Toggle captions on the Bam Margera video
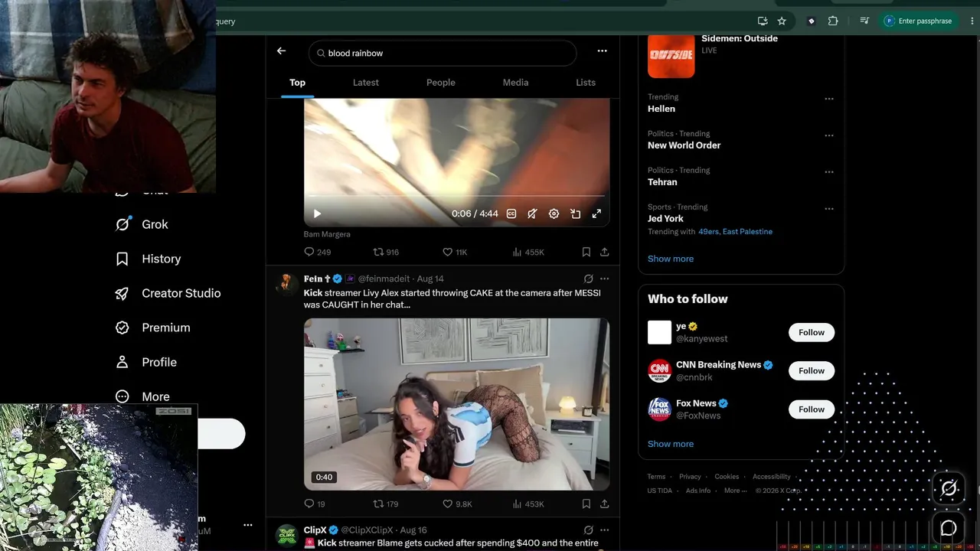Image resolution: width=980 pixels, height=551 pixels. (511, 214)
